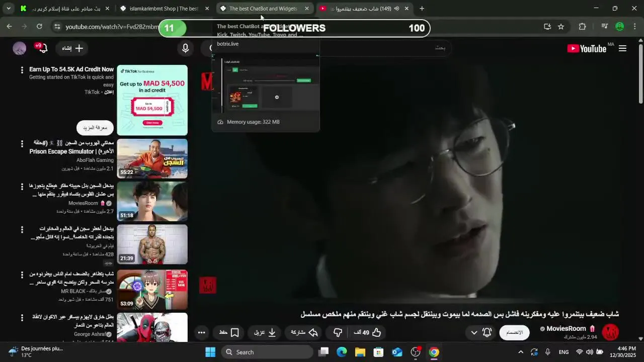Expand subscription notification bell dropdown
Screen dimensions: 644x362
pos(480,332)
